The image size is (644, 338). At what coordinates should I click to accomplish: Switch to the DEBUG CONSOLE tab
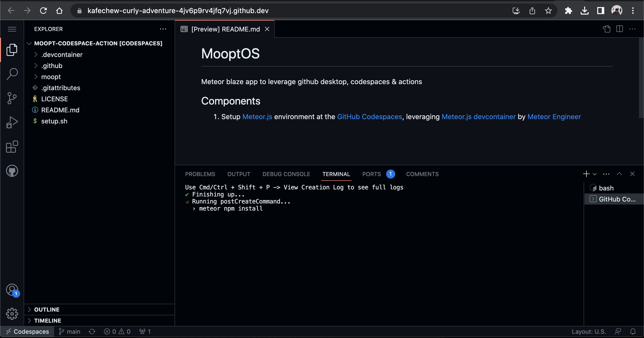click(x=286, y=174)
